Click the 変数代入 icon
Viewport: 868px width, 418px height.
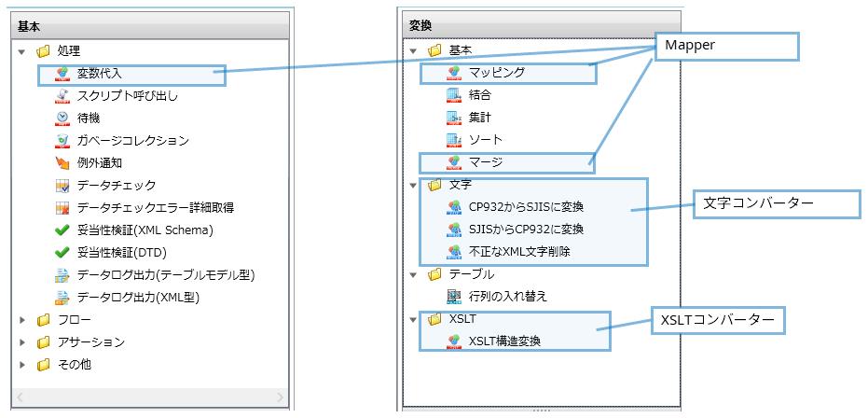pos(62,74)
